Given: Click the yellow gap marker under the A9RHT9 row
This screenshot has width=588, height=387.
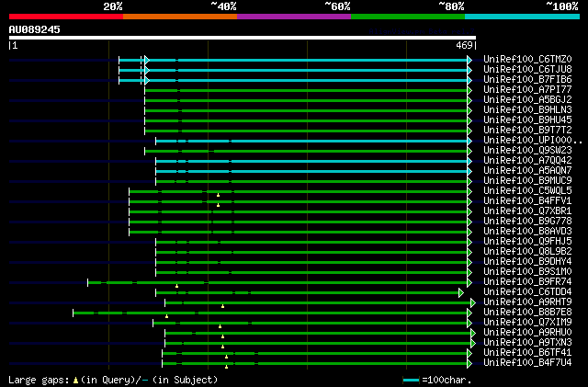Looking at the screenshot, I should (222, 307).
